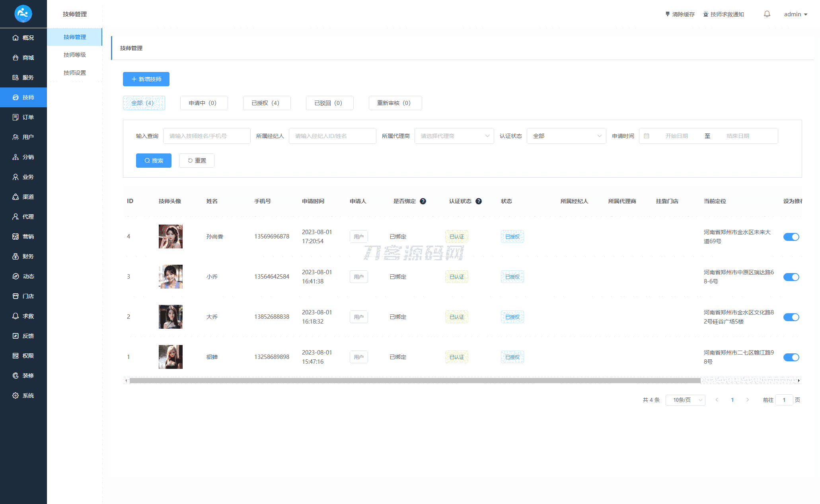Open the 10条/页 page size dropdown

(685, 400)
